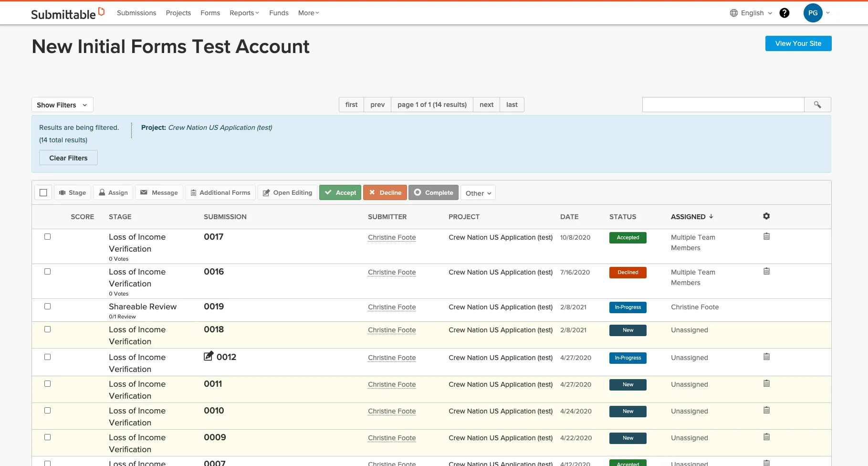The width and height of the screenshot is (868, 466).
Task: Open the clipboard icon for submission 0012
Action: click(x=766, y=357)
